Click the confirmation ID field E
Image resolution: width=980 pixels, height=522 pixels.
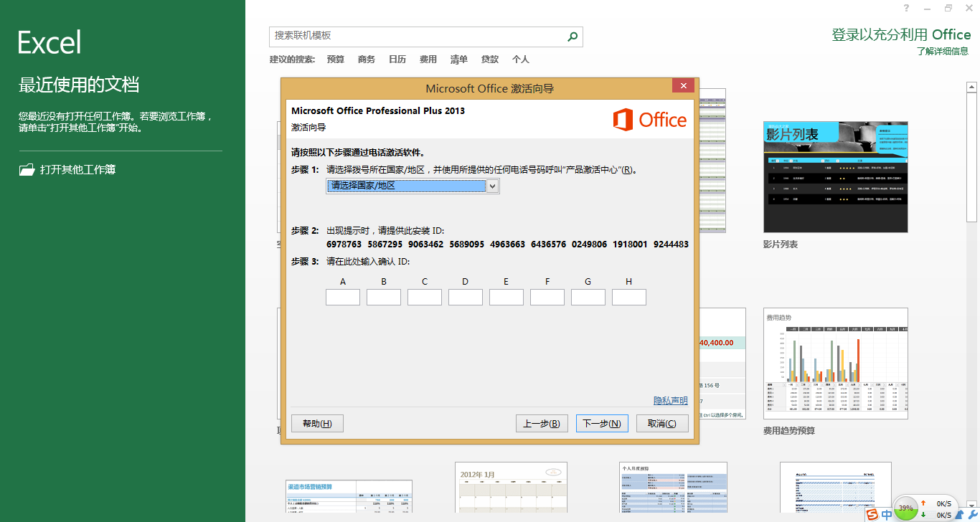click(x=507, y=297)
